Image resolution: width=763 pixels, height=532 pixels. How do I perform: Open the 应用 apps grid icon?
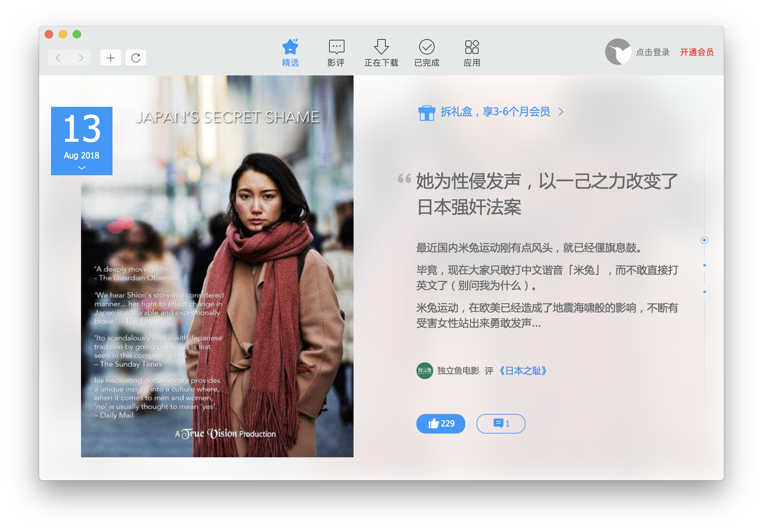point(472,47)
